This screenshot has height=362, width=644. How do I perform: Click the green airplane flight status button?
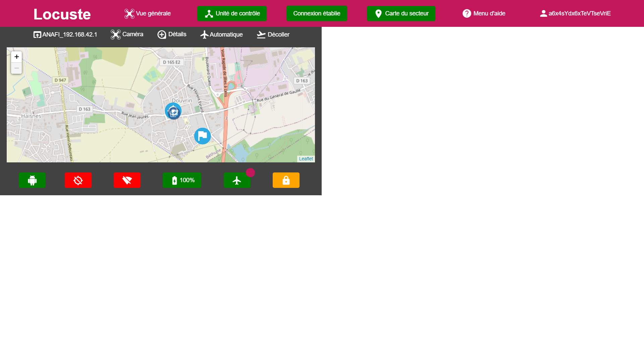237,180
